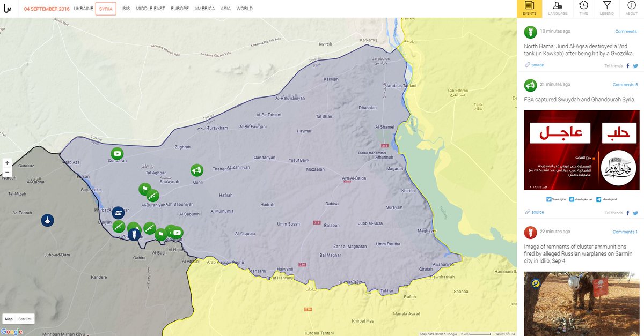Click the megaphone marker near Qunli
Viewport: 644px width, 336px height.
[x=197, y=170]
